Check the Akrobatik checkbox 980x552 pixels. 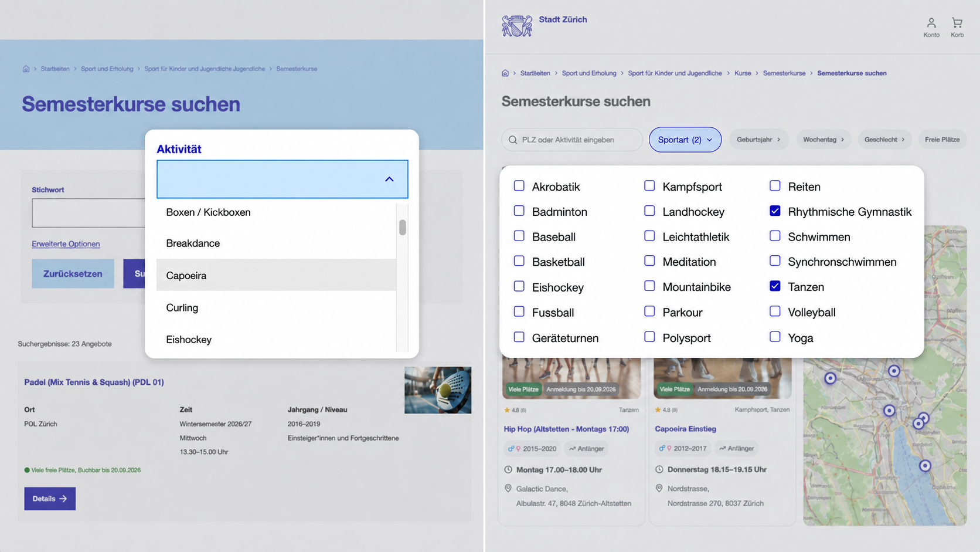point(519,186)
